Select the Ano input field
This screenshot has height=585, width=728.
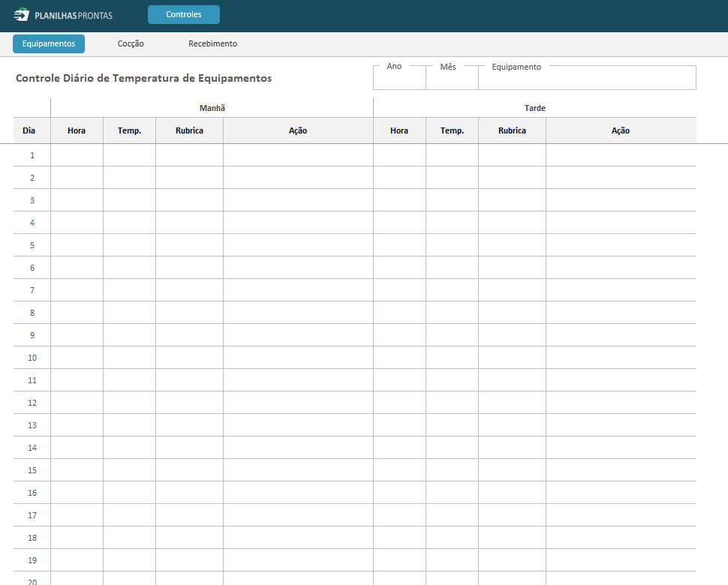point(399,79)
